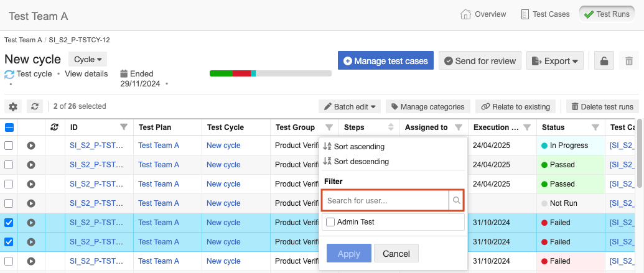Check the Admin Test filter checkbox

tap(330, 222)
